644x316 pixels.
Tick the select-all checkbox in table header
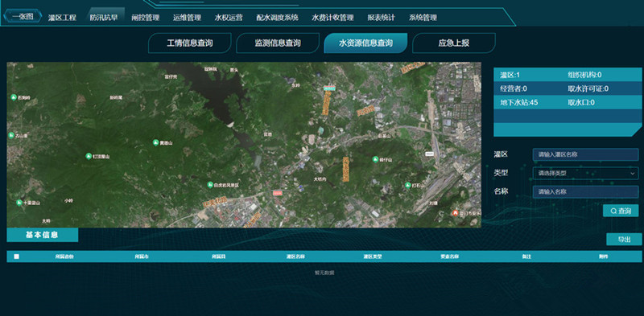pos(16,256)
